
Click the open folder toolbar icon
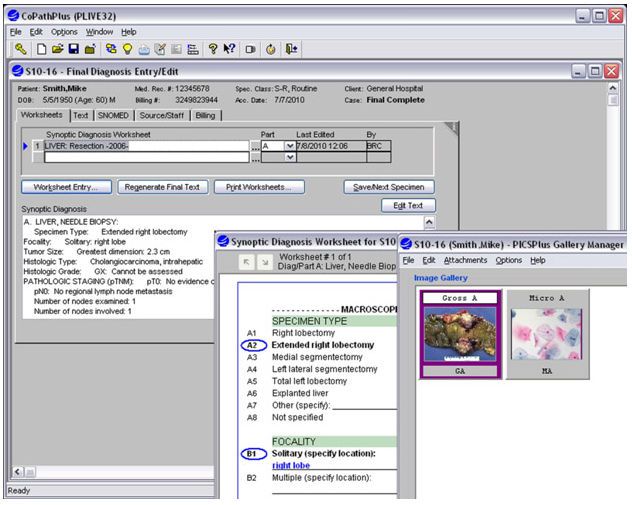(58, 49)
